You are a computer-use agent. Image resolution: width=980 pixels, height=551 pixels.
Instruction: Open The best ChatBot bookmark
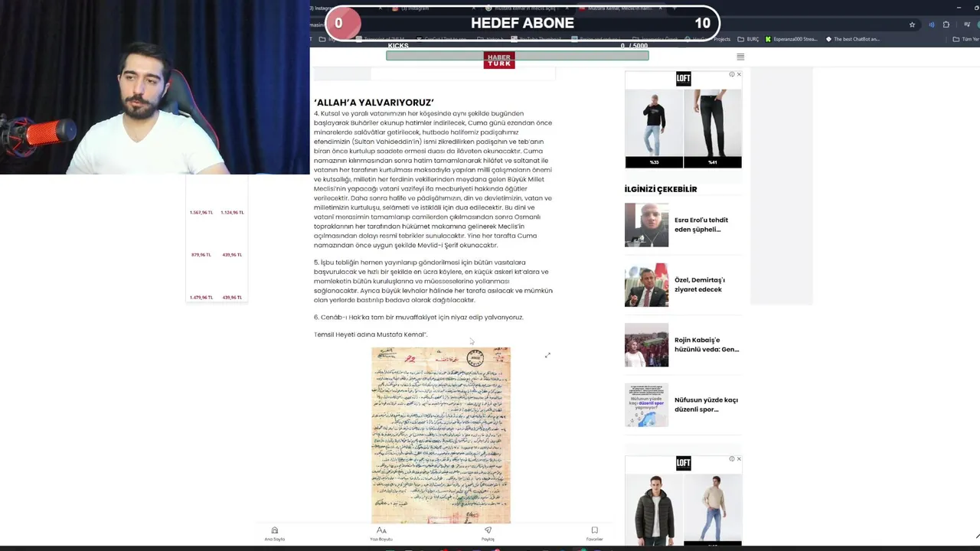tap(852, 39)
